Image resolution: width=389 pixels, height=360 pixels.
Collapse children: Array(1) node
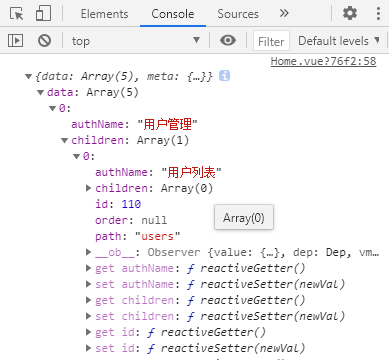click(x=65, y=141)
